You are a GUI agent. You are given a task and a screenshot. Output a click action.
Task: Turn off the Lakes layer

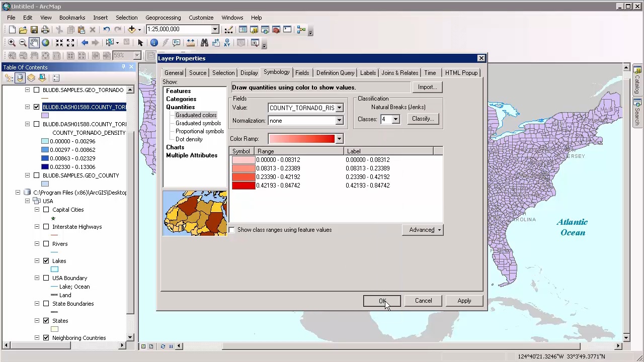46,261
